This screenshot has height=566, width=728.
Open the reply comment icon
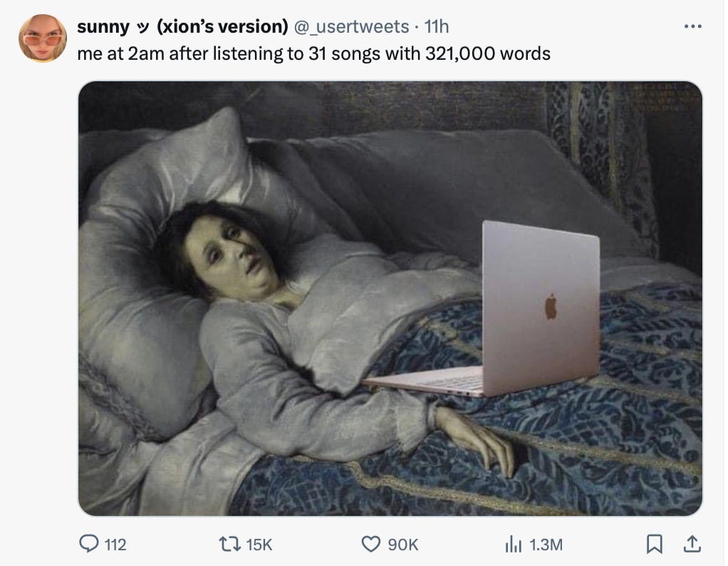88,544
